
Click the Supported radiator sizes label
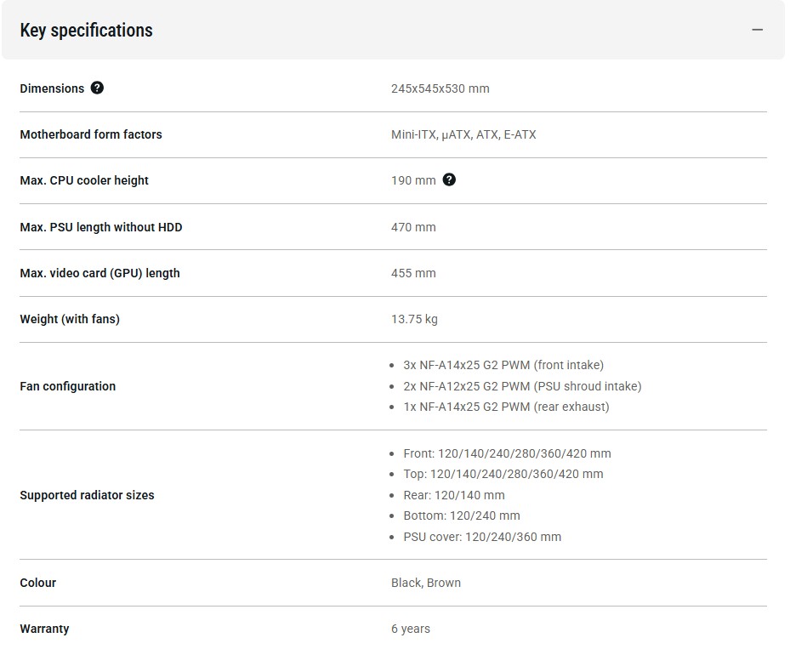tap(87, 495)
